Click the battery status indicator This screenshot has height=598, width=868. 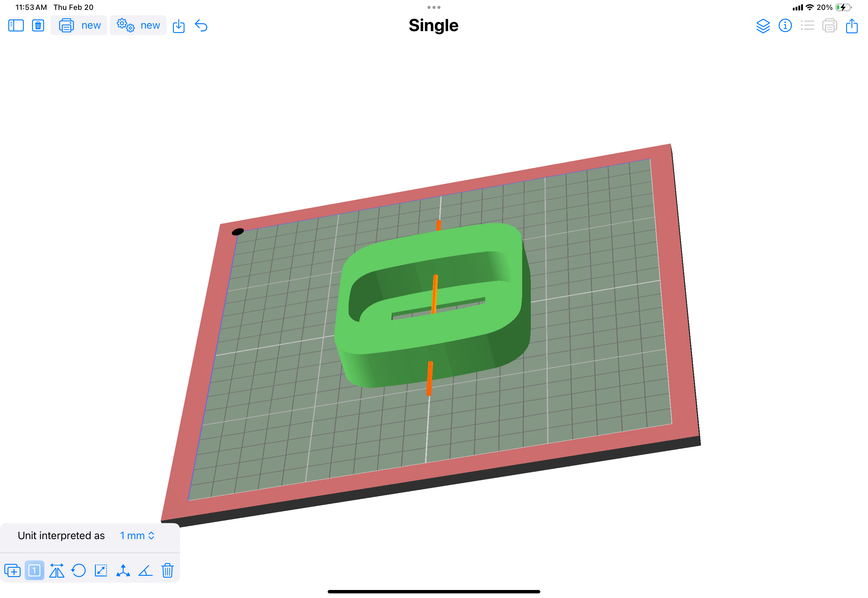click(844, 7)
